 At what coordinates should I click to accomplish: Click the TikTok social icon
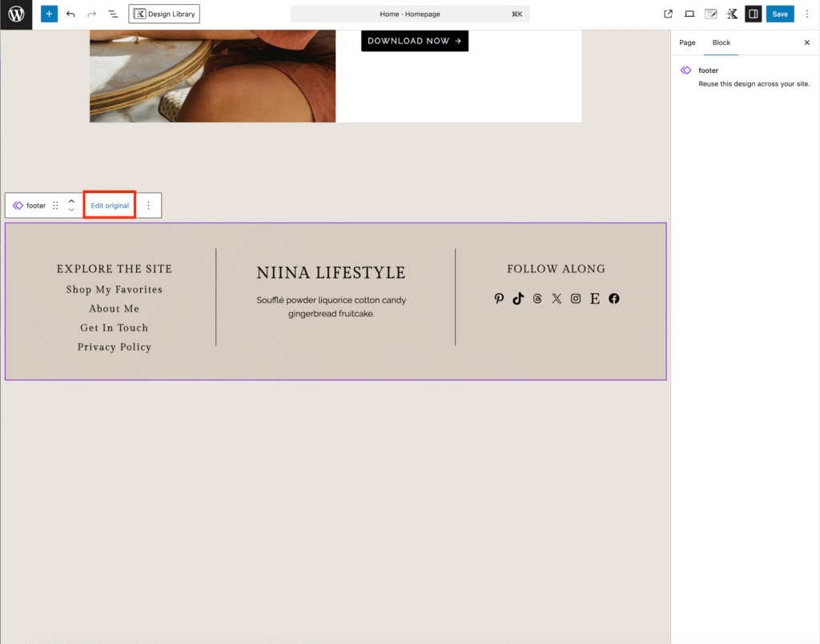[518, 299]
